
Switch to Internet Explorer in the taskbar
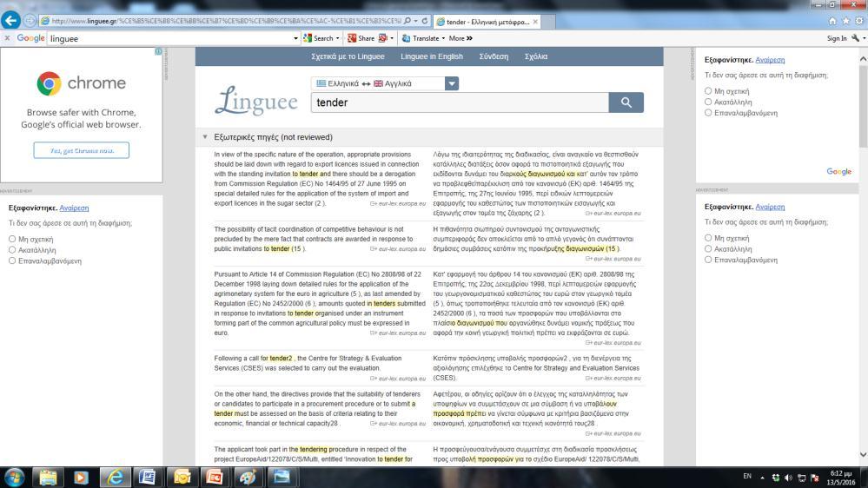click(x=115, y=477)
